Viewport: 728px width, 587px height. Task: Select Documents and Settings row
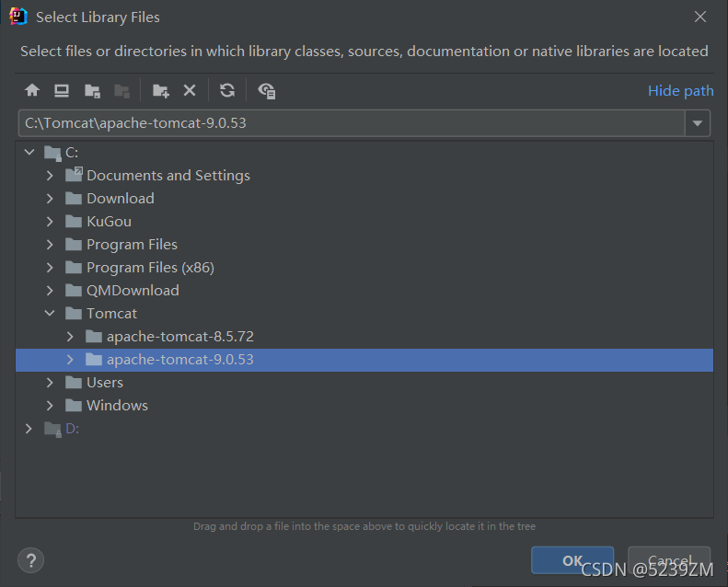pos(364,176)
